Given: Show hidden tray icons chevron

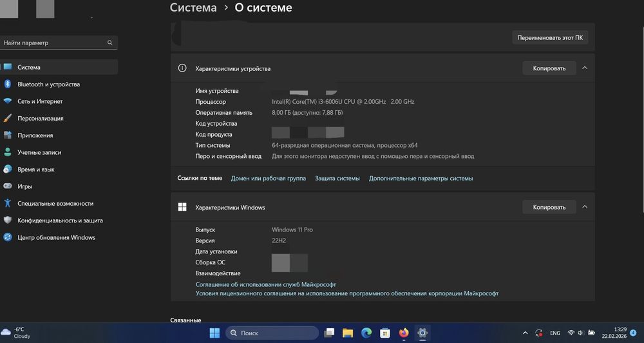Looking at the screenshot, I should [x=525, y=333].
